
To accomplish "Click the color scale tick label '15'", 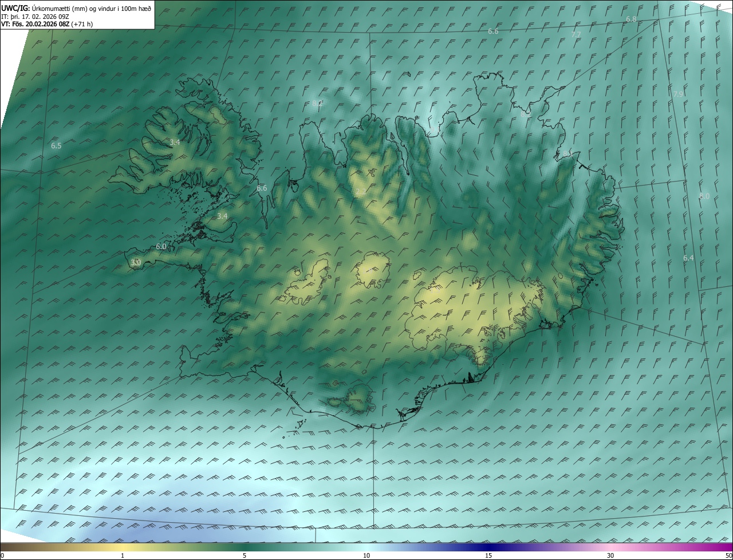I will pos(488,555).
